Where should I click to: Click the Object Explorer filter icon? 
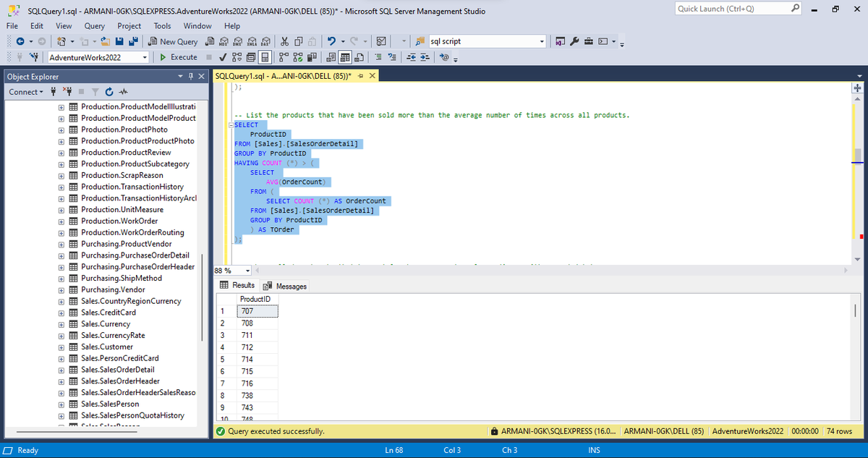[94, 92]
